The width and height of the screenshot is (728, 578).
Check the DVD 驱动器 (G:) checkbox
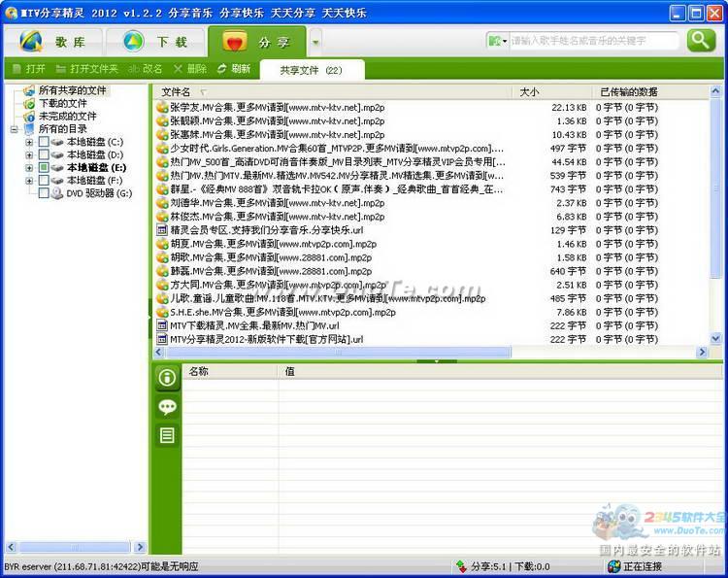(x=44, y=192)
